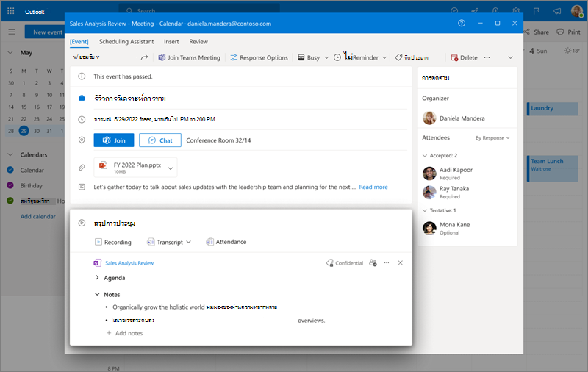The image size is (588, 372).
Task: Collapse the May mini calendar
Action: point(10,53)
